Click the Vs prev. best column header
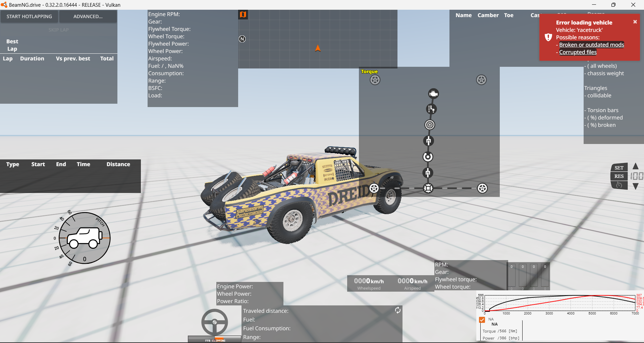 coord(73,58)
